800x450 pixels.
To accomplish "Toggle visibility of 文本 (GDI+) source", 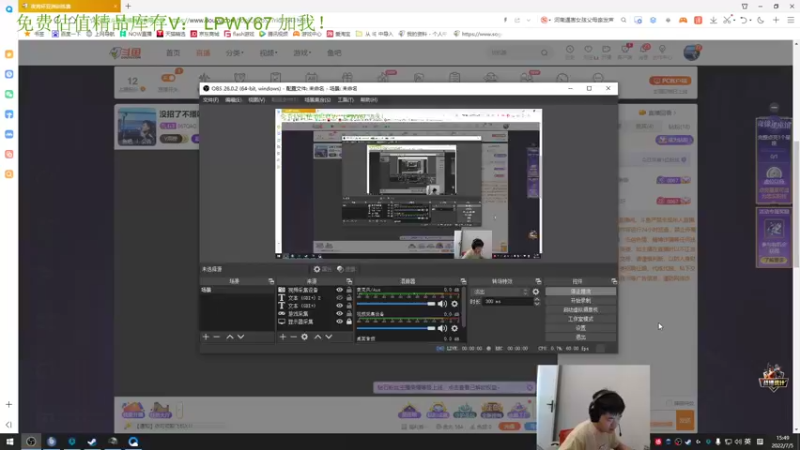I will click(x=339, y=306).
